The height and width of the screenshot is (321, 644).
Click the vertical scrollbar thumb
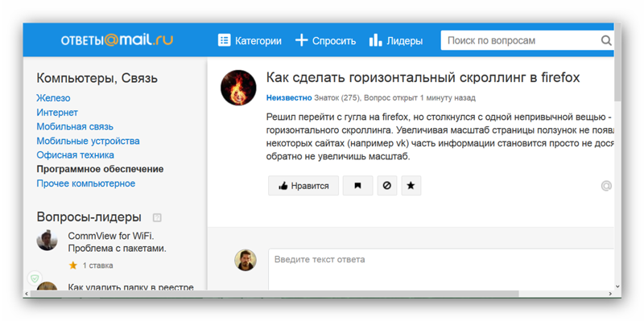[617, 62]
